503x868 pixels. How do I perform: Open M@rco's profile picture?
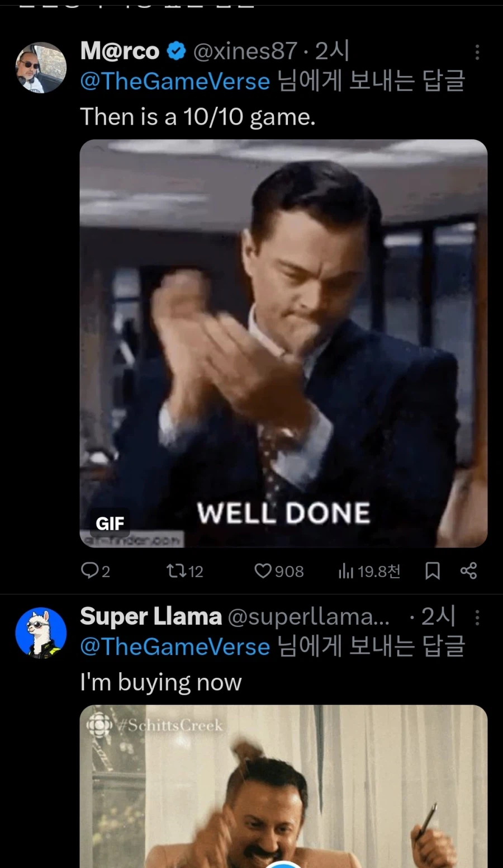click(x=41, y=68)
